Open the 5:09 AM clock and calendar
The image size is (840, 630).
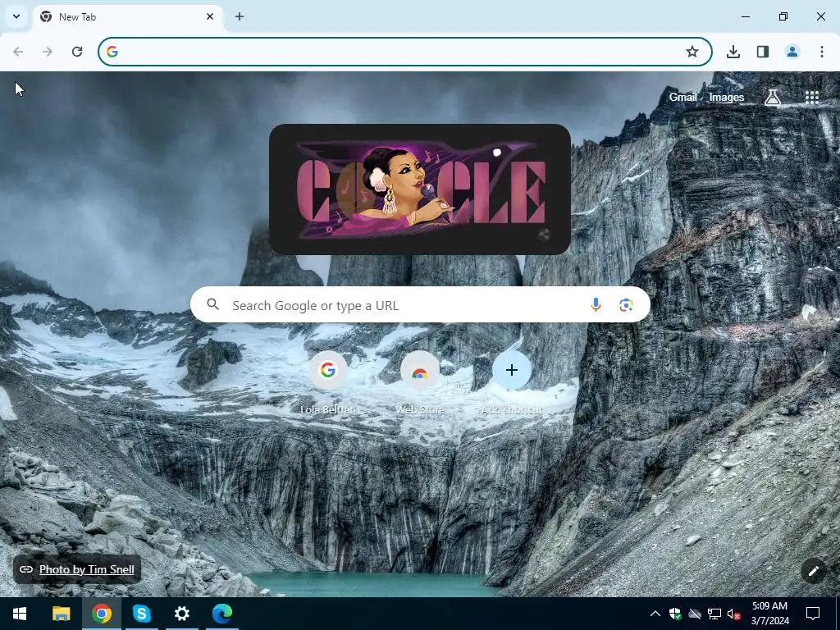(x=769, y=614)
